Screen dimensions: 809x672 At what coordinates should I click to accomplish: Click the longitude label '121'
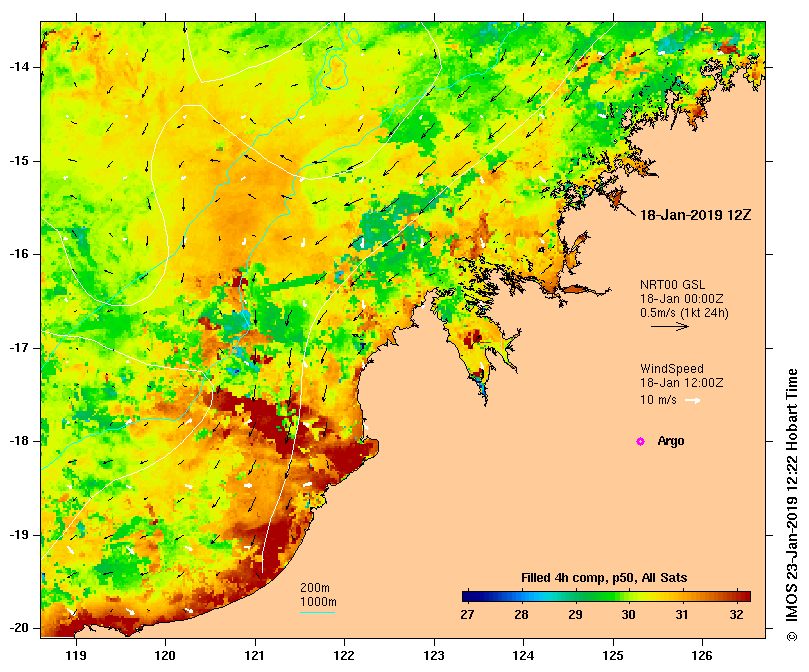point(255,656)
